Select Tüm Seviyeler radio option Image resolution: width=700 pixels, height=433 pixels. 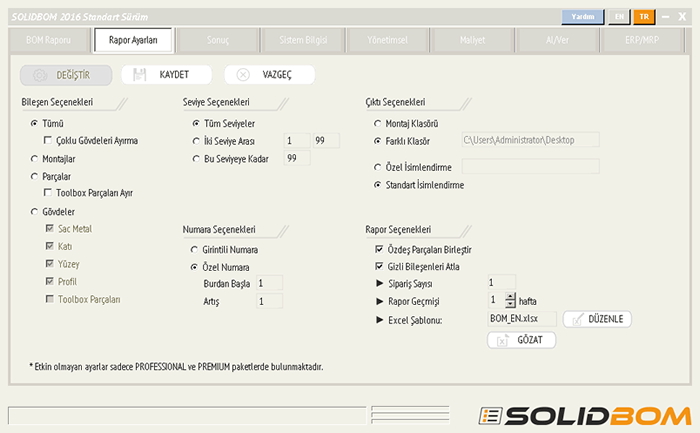196,123
